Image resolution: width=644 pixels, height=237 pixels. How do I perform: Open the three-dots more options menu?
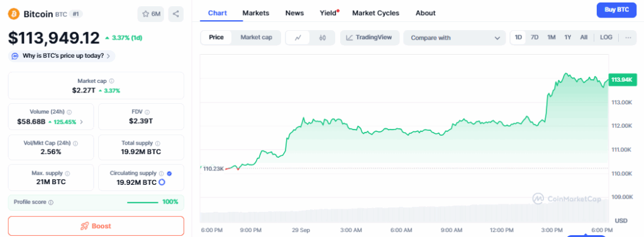pyautogui.click(x=628, y=37)
